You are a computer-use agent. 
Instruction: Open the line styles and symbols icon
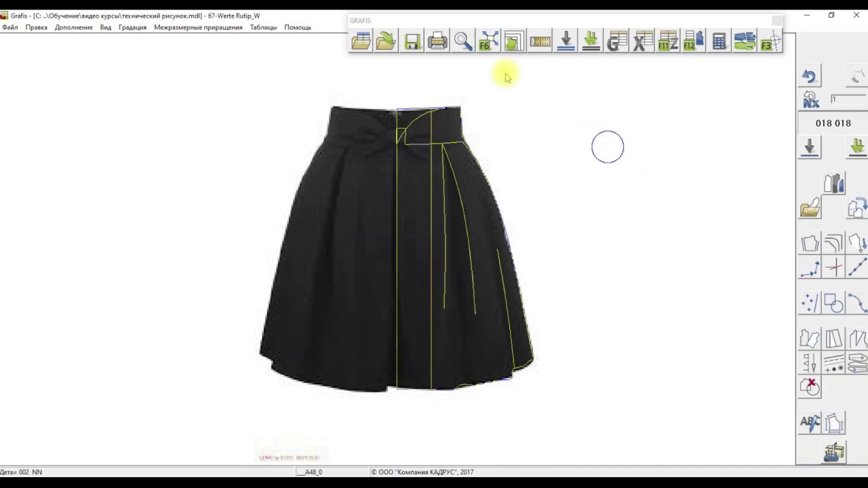(x=834, y=363)
